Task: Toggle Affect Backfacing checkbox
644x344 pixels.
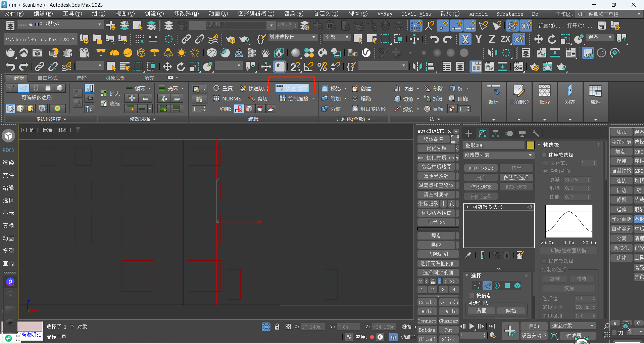Action: click(x=546, y=171)
